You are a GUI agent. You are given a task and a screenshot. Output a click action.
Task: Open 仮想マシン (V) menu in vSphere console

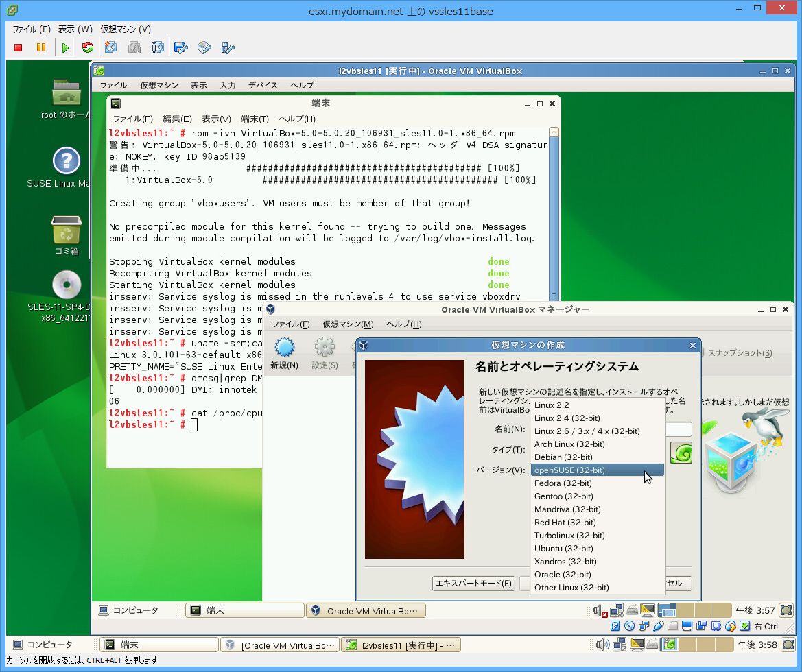(126, 29)
